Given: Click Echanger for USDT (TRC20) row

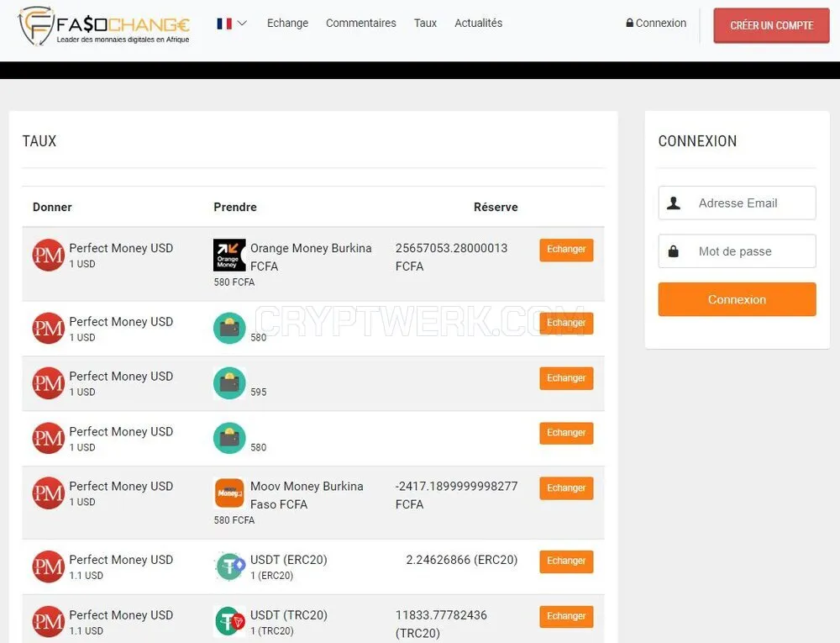Looking at the screenshot, I should point(566,616).
